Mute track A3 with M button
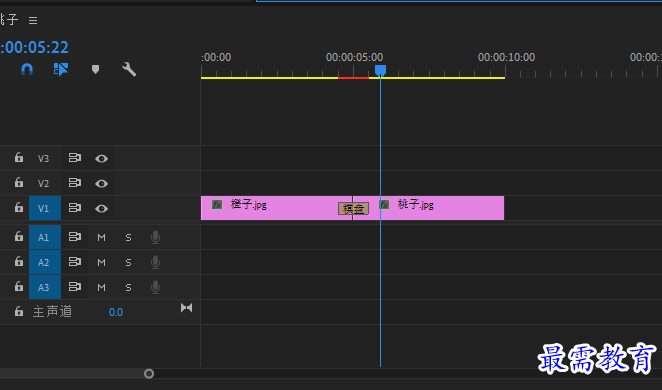This screenshot has width=662, height=390. 101,287
